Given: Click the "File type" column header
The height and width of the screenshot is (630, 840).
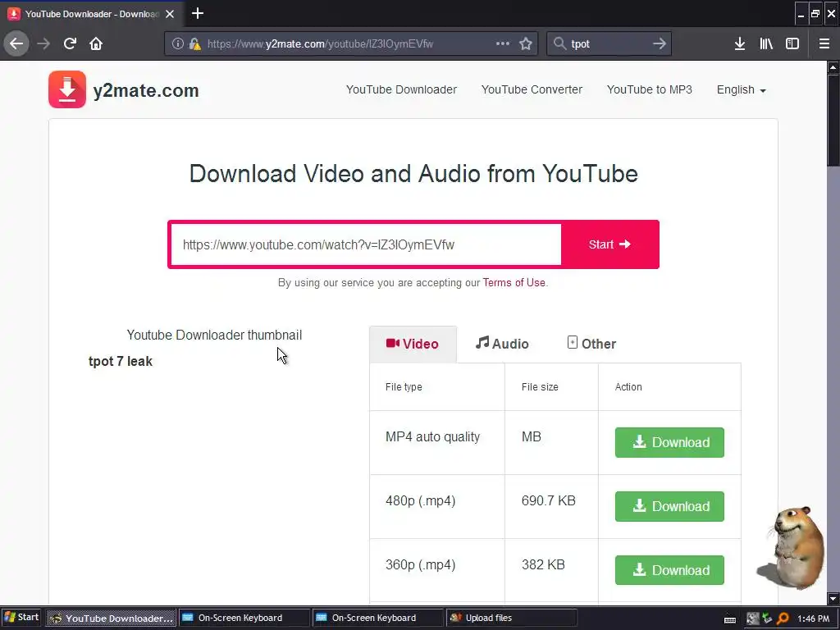Looking at the screenshot, I should [x=404, y=387].
